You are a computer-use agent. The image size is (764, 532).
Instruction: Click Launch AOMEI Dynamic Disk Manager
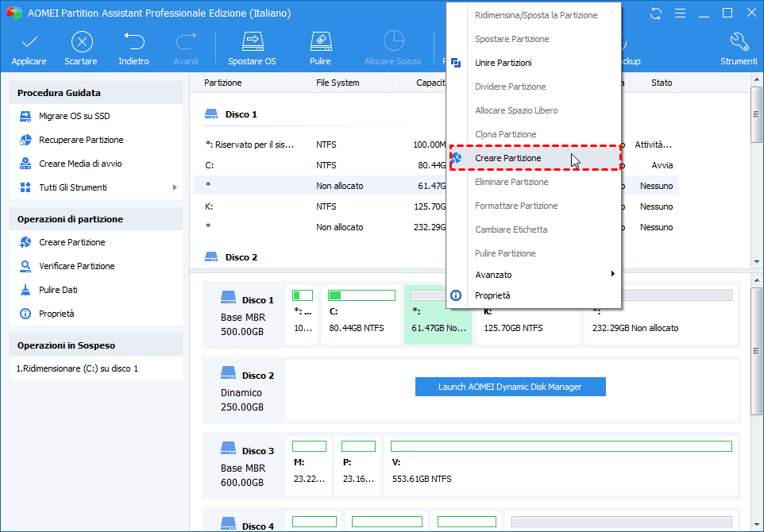pyautogui.click(x=510, y=387)
